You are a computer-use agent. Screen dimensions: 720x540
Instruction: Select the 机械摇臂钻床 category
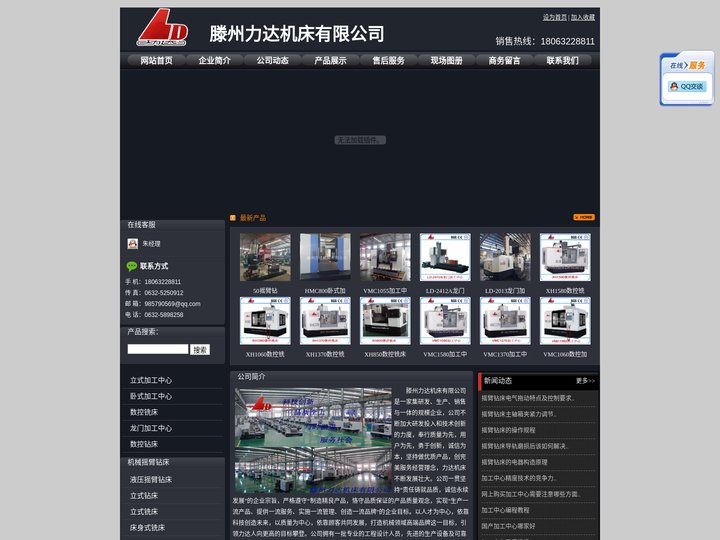pos(148,462)
